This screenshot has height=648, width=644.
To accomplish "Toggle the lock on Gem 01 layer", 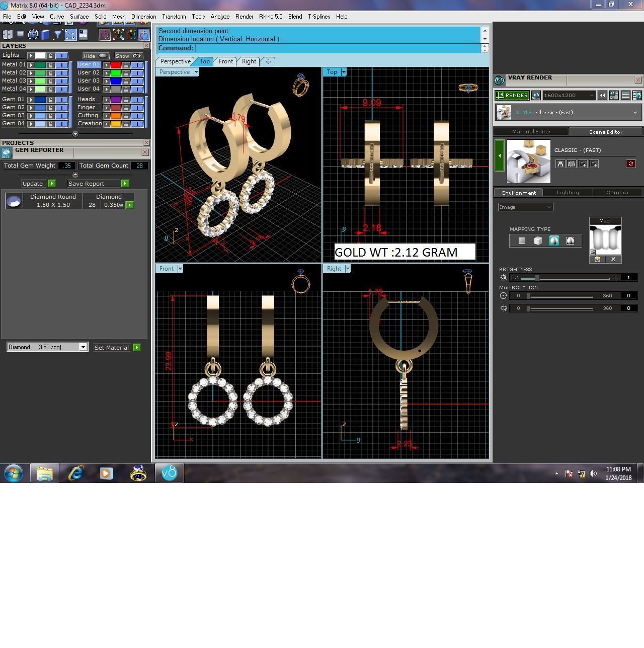I will [x=50, y=100].
